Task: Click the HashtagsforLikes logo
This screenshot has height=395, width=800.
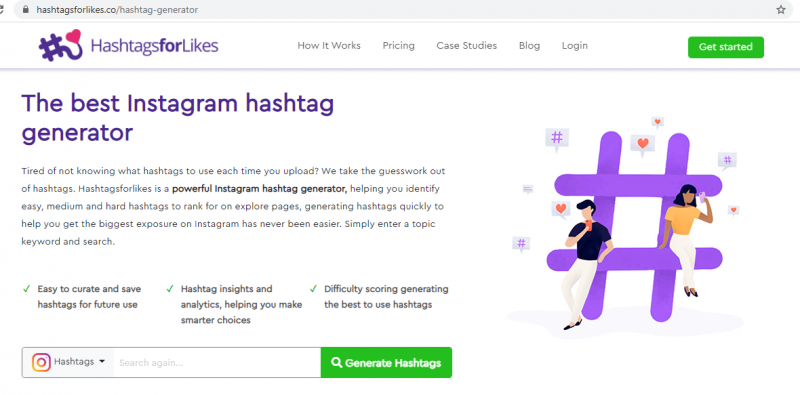Action: point(129,46)
